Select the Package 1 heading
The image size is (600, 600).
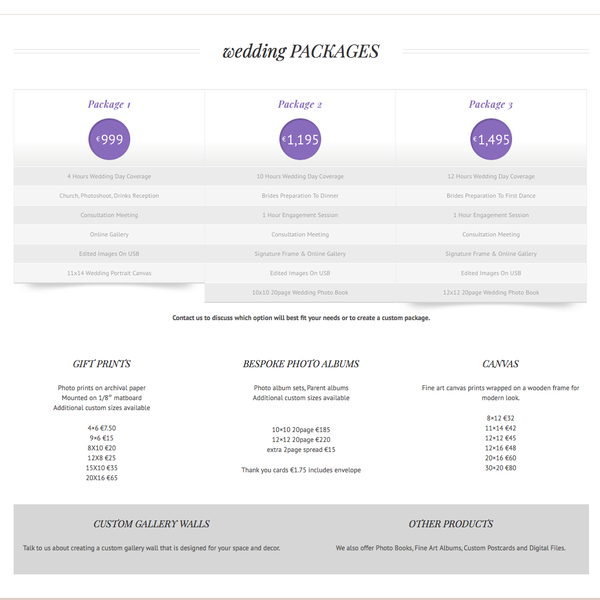[109, 104]
